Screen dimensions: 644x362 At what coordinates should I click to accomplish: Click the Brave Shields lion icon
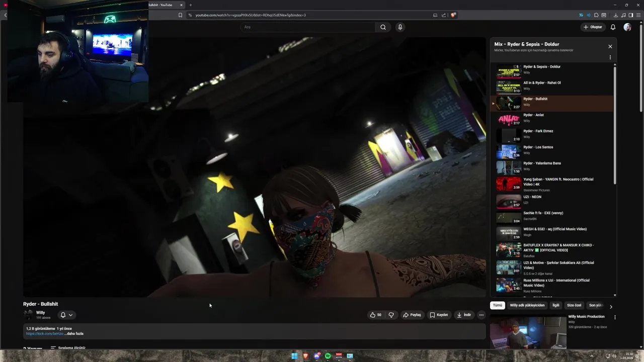(453, 15)
